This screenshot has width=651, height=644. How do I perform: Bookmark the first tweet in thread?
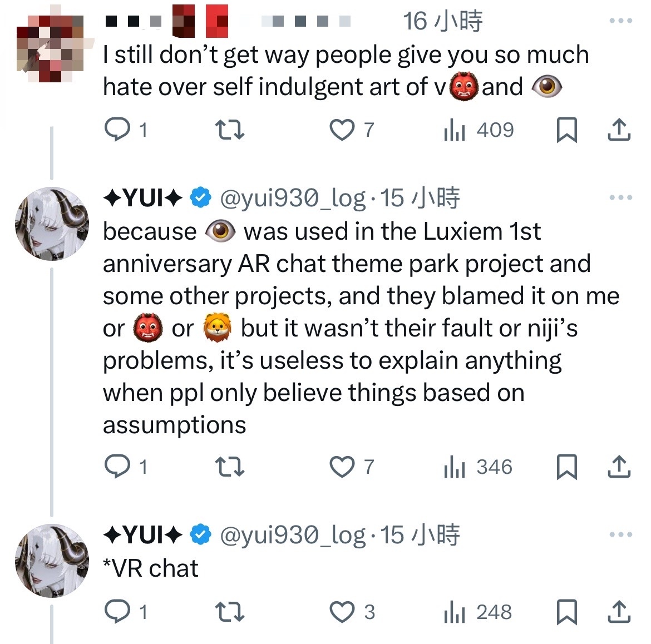coord(567,130)
